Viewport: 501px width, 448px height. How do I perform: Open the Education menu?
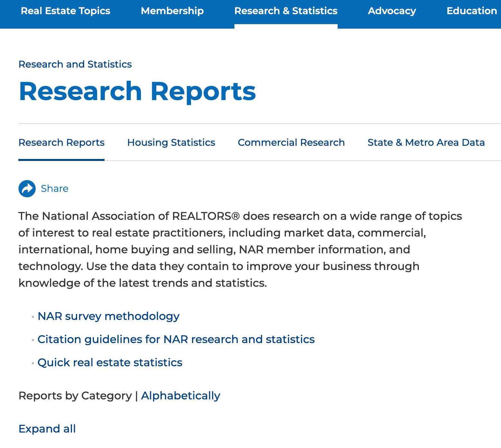click(x=472, y=11)
